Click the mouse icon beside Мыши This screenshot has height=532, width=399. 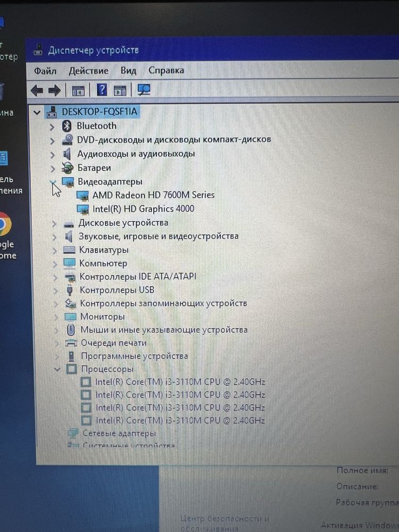click(x=71, y=330)
